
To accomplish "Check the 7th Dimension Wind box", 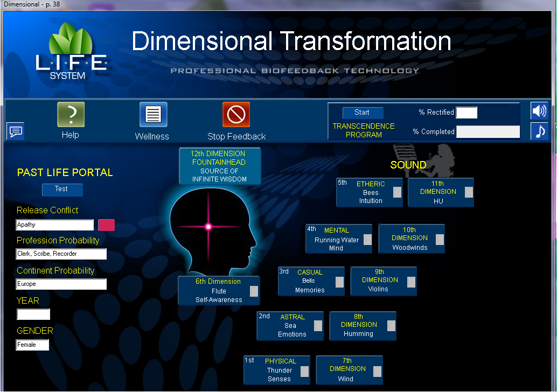I will pos(377,372).
